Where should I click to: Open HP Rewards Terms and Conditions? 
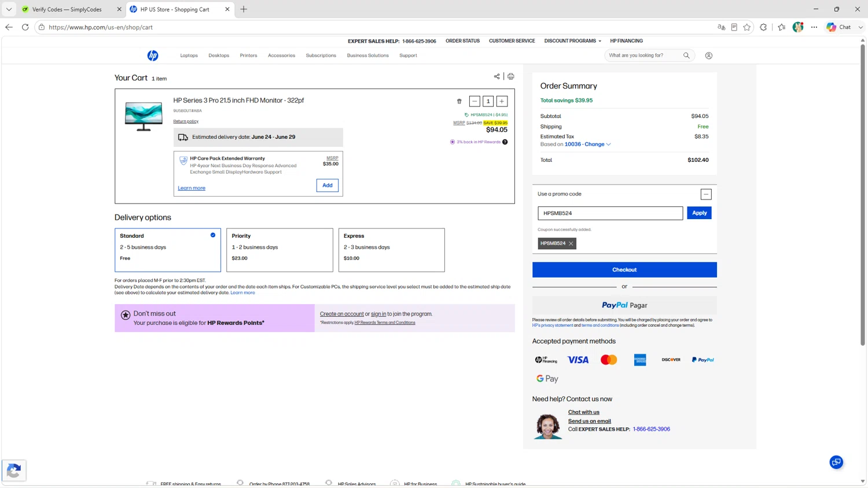(385, 323)
